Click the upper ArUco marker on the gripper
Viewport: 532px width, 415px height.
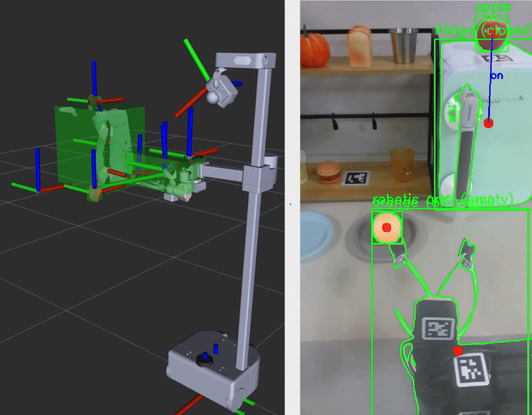pos(440,329)
